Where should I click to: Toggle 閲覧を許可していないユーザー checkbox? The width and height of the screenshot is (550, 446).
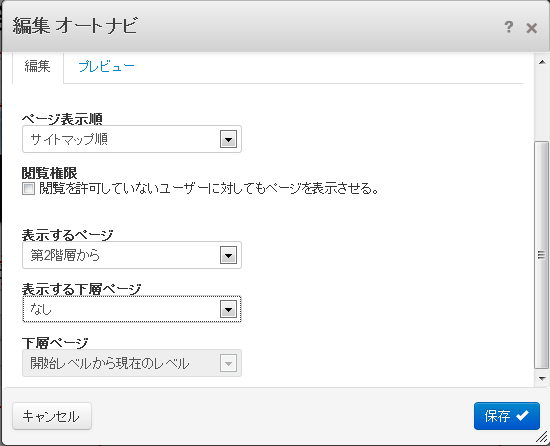(28, 189)
